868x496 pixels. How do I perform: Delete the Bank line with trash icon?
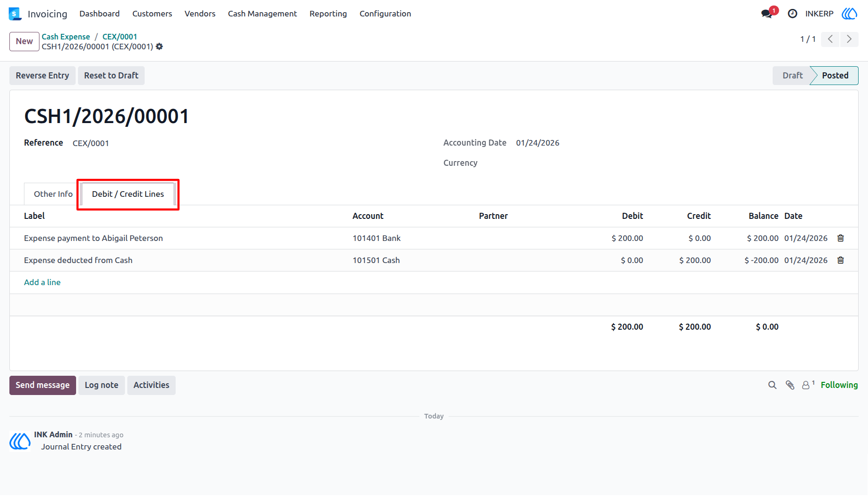(x=841, y=238)
